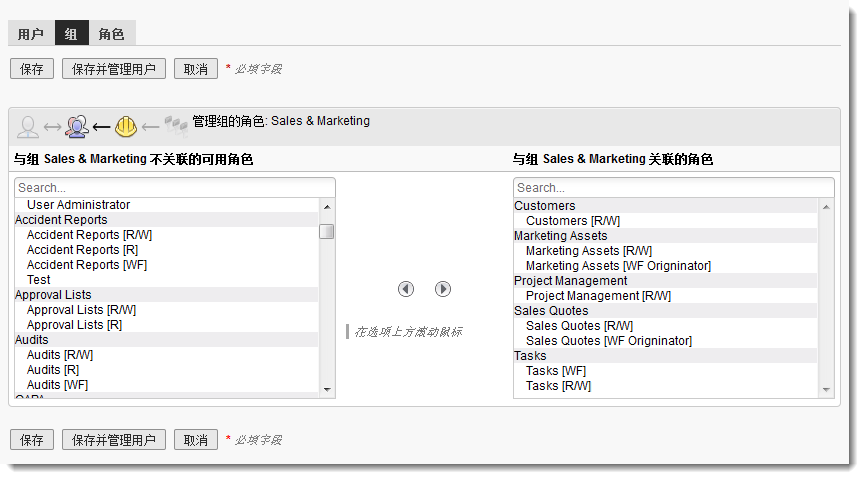Viewport: 864px width, 479px height.
Task: Switch to the 用户 tab
Action: [x=31, y=34]
